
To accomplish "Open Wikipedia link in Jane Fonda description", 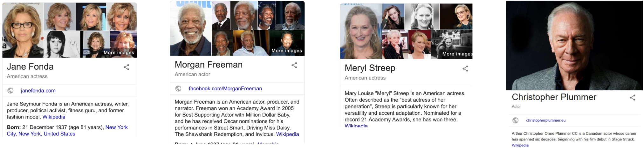I will 54,117.
